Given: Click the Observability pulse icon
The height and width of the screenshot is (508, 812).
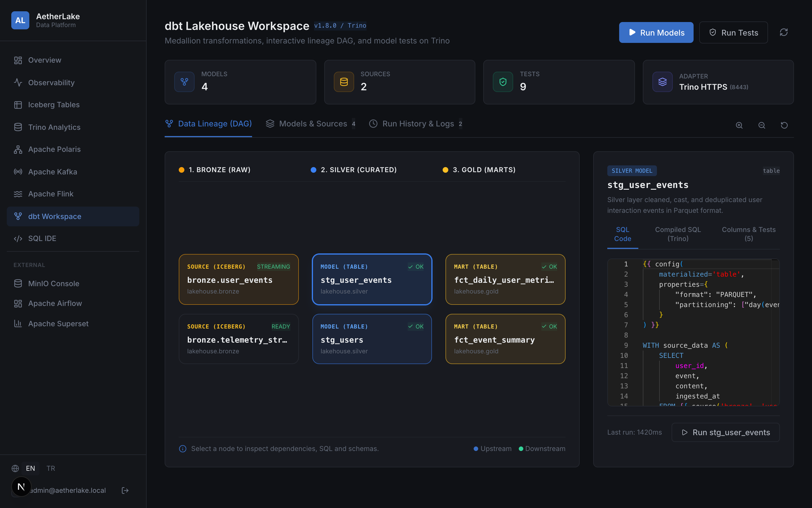Looking at the screenshot, I should pyautogui.click(x=18, y=83).
